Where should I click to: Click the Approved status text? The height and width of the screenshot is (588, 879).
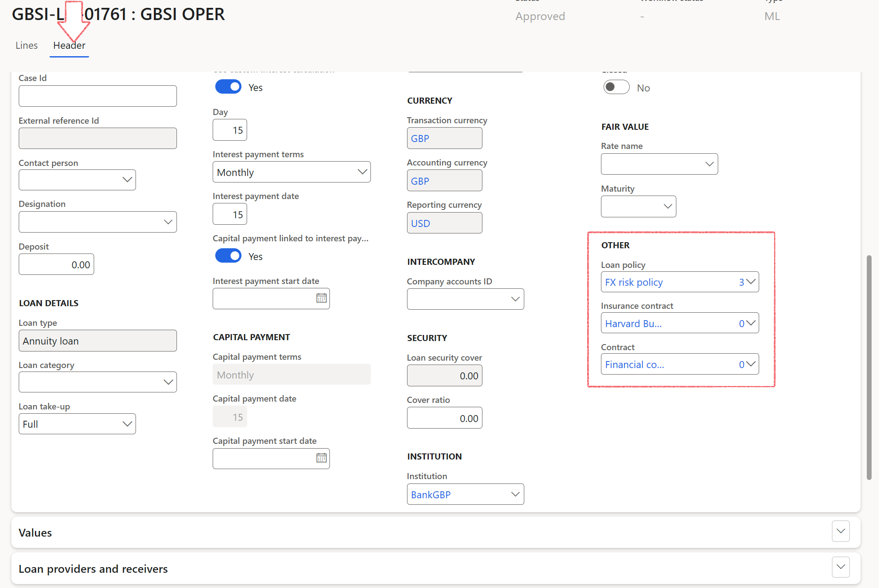(540, 16)
